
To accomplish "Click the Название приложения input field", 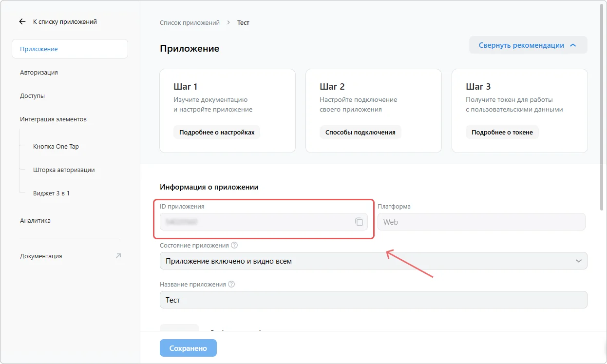I will coord(373,300).
